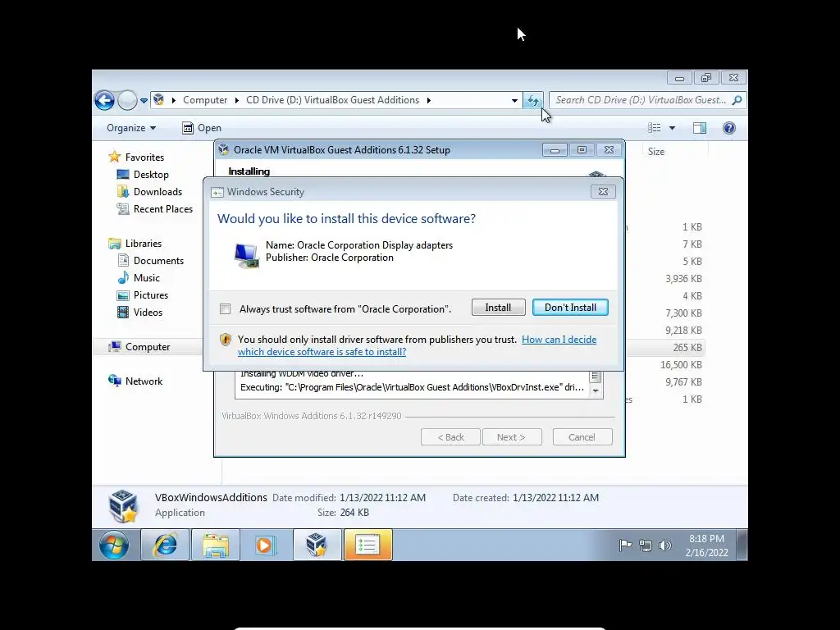Click the Back button in Setup wizard
Image resolution: width=840 pixels, height=630 pixels.
[450, 437]
